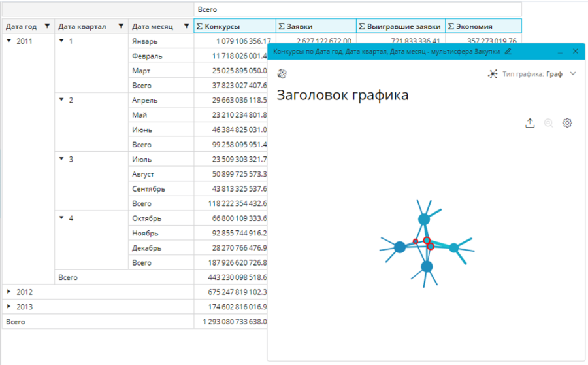
Task: Collapse the 2011 year row
Action: pyautogui.click(x=8, y=41)
